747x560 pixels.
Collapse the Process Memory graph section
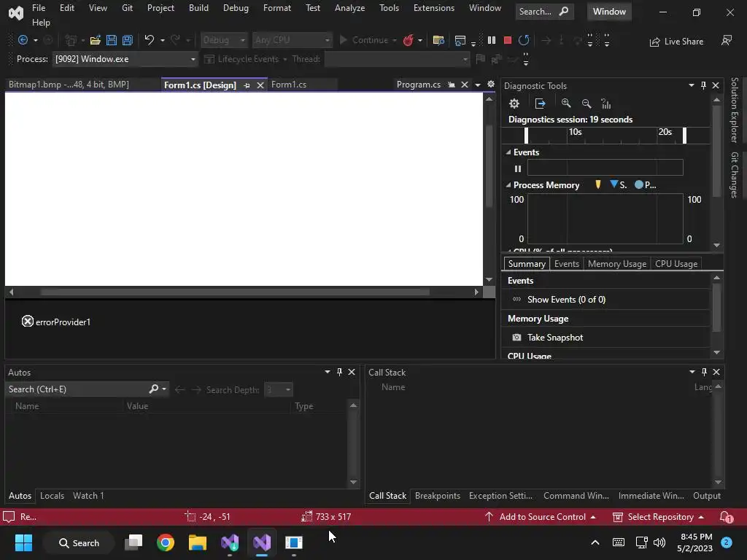(x=508, y=184)
